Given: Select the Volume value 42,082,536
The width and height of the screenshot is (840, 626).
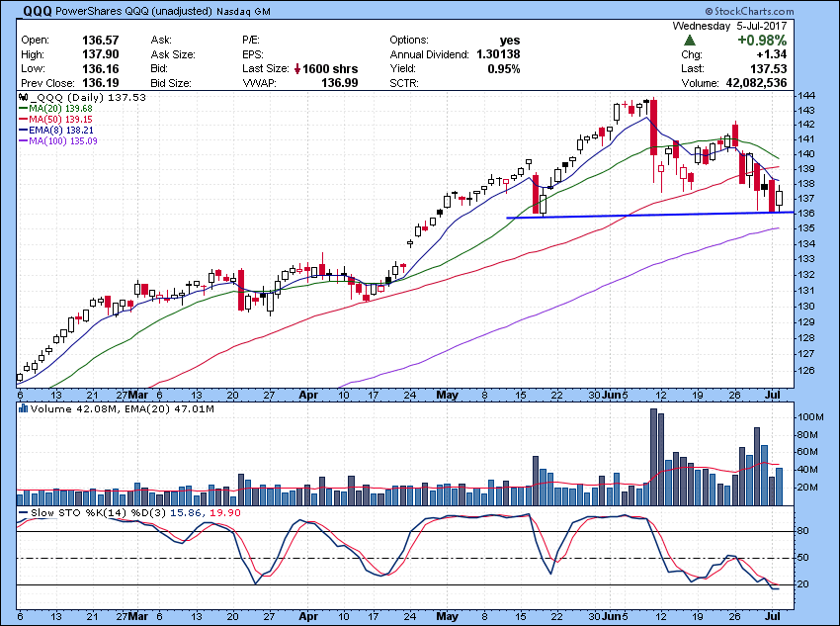Looking at the screenshot, I should (x=756, y=83).
